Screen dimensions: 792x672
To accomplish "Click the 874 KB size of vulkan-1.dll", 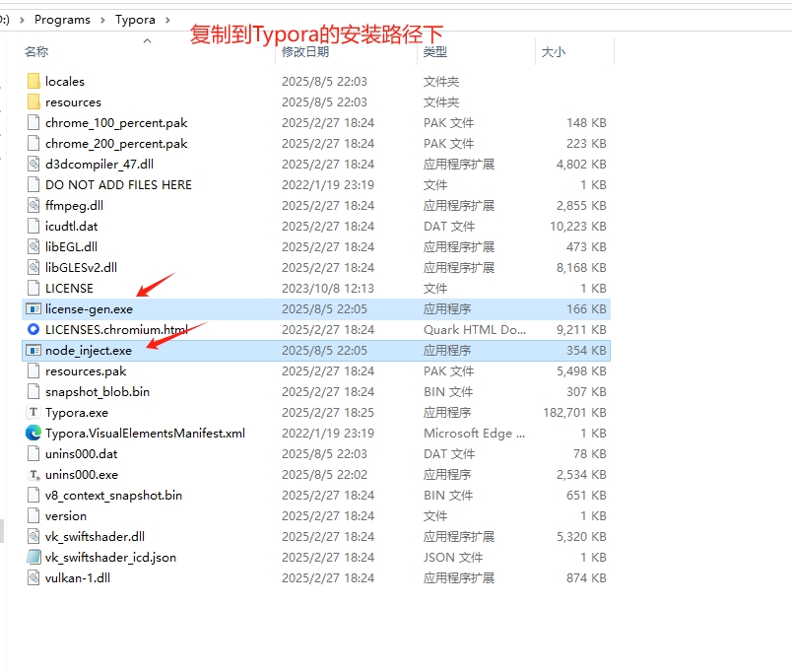I will tap(586, 578).
